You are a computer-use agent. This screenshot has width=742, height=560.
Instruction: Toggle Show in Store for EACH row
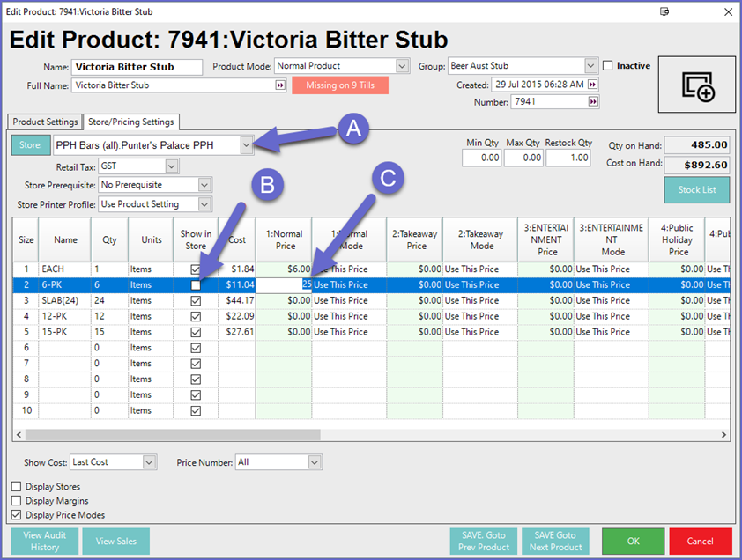[196, 269]
